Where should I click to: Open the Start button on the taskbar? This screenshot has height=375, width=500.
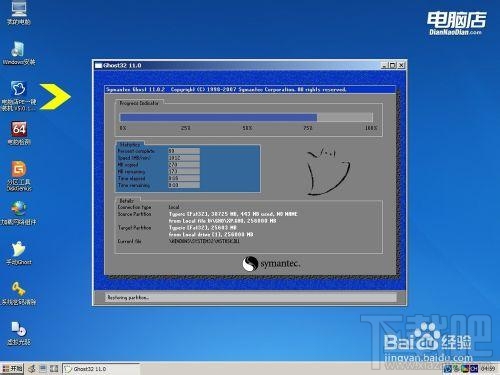[x=12, y=368]
